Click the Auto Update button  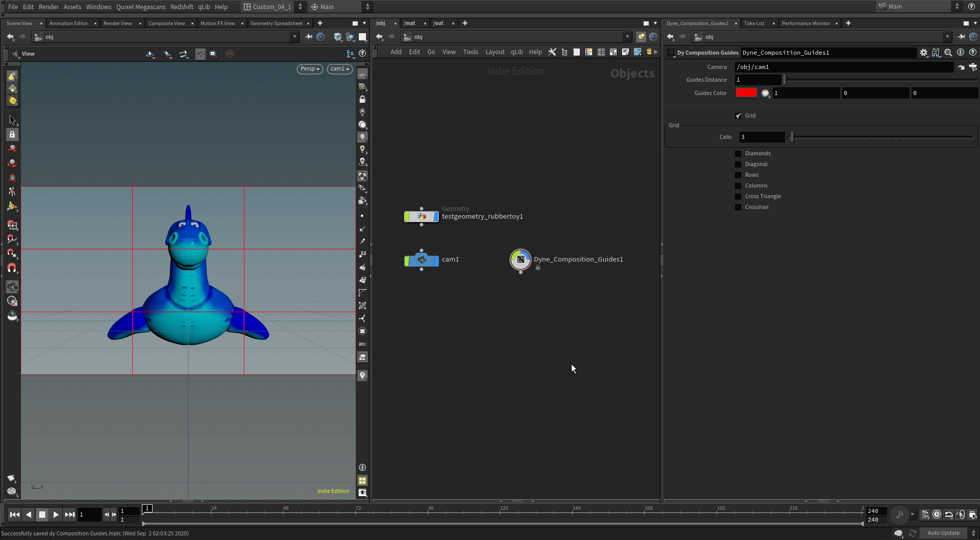[x=943, y=533]
